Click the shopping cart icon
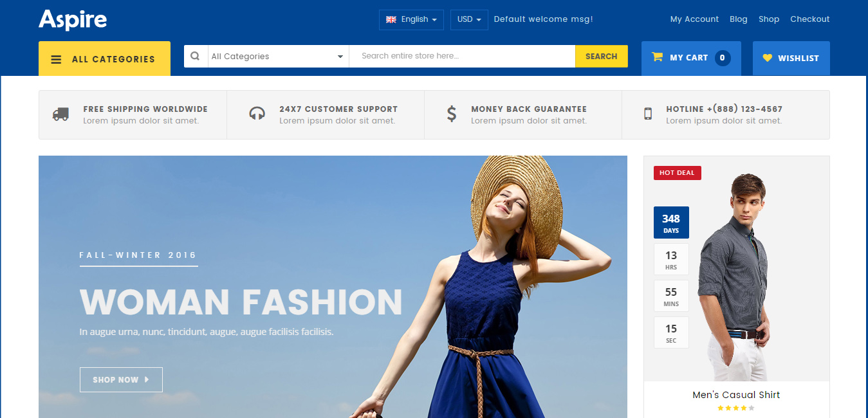 click(x=657, y=57)
